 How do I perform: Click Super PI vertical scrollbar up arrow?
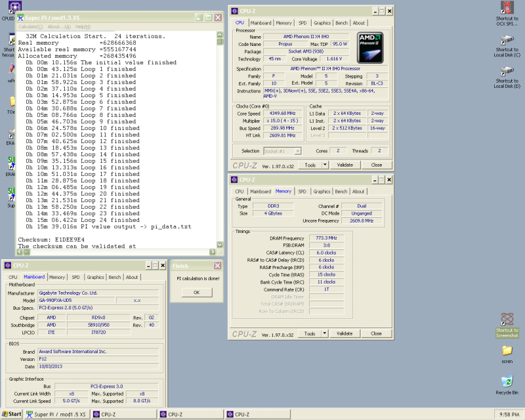coord(220,35)
